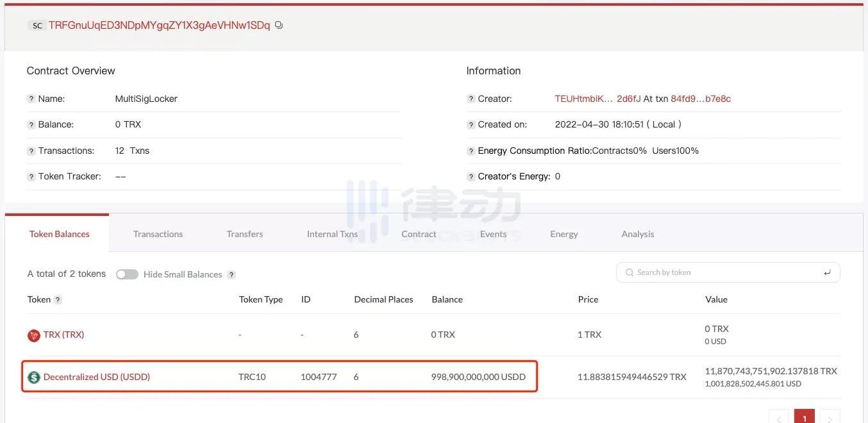Click the help icon next to Creator
This screenshot has width=868, height=423.
pos(471,99)
